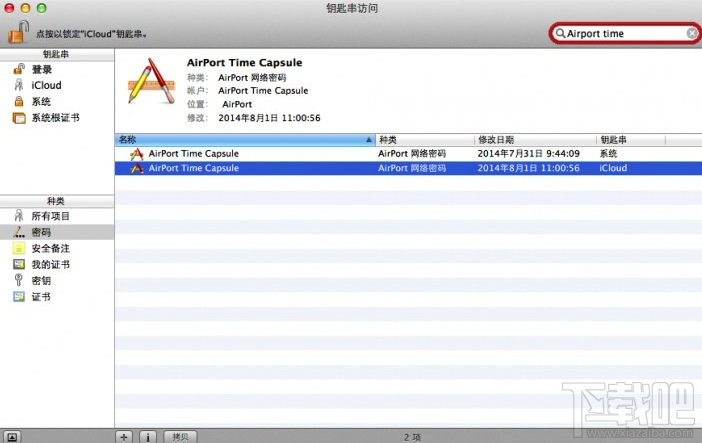Show 所有项目 category

[50, 216]
